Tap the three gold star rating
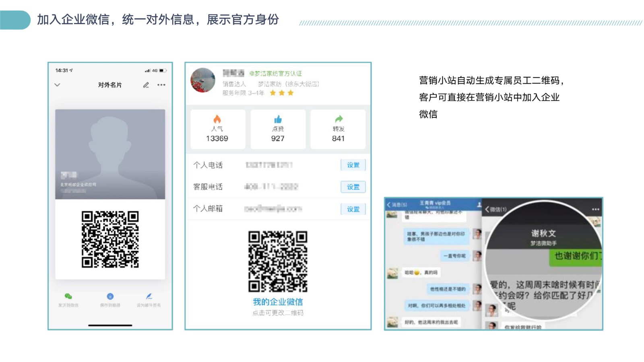 click(282, 93)
